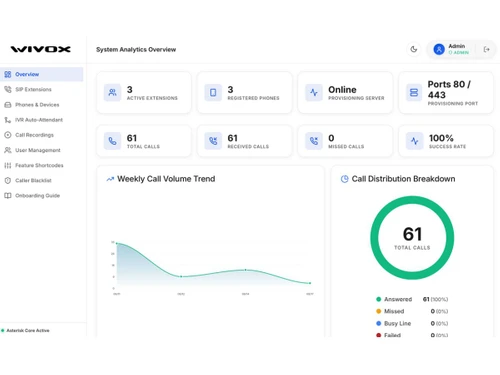The height and width of the screenshot is (375, 500).
Task: Click 'System Analytics Overview' heading
Action: coord(136,49)
